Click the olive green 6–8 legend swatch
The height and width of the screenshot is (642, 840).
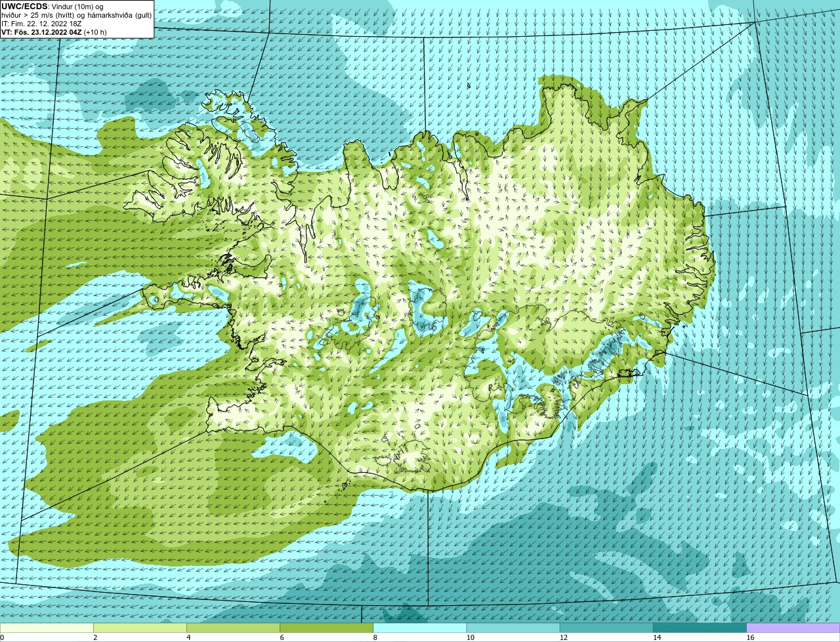pos(327,628)
